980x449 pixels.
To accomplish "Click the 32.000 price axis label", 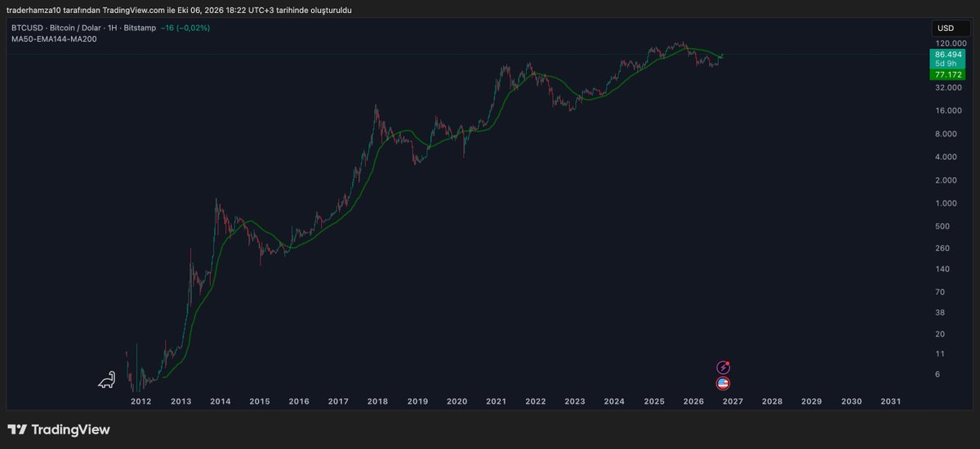I will click(x=951, y=87).
